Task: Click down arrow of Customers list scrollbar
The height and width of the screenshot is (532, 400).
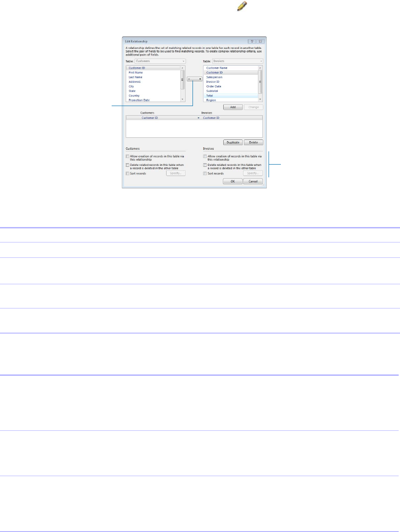Action: 182,100
